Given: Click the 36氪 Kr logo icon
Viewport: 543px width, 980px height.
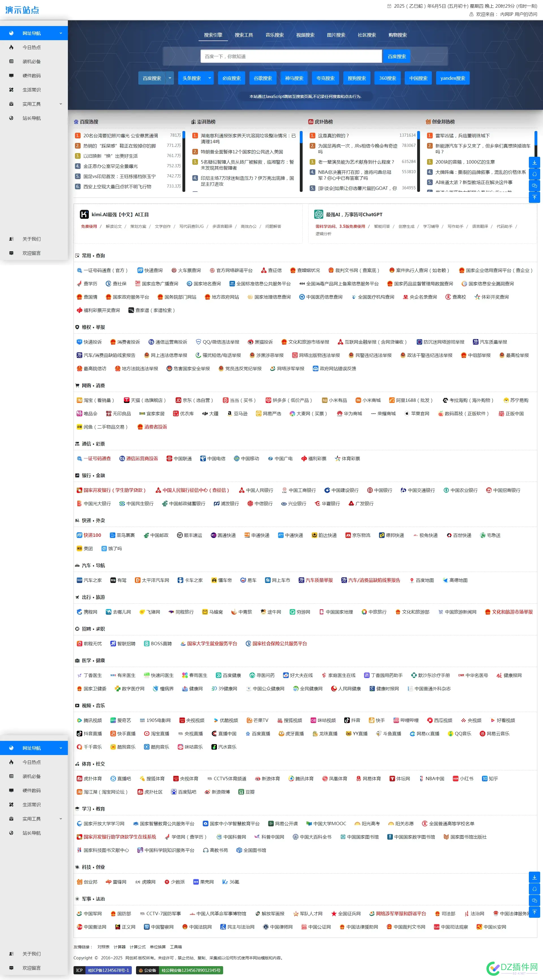Looking at the screenshot, I should click(x=225, y=882).
